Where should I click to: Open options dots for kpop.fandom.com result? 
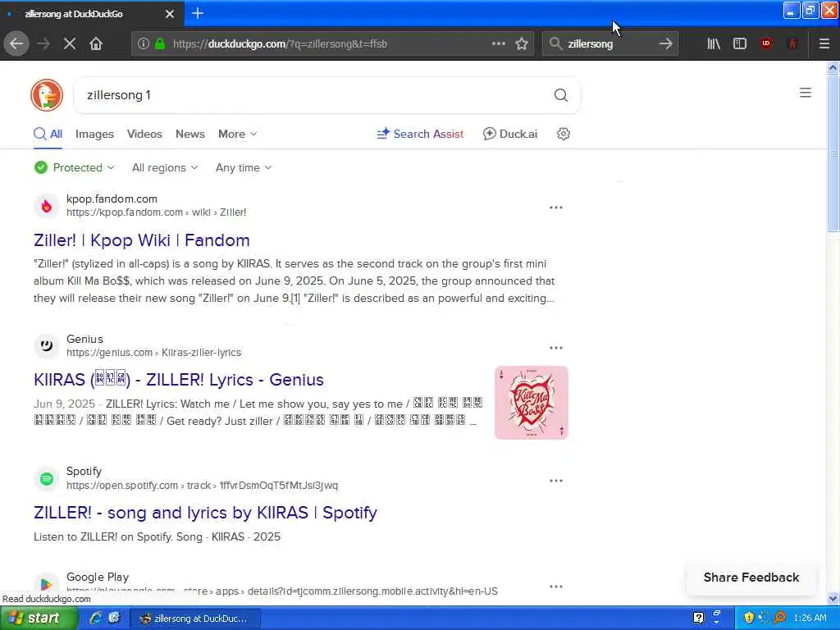(x=556, y=208)
